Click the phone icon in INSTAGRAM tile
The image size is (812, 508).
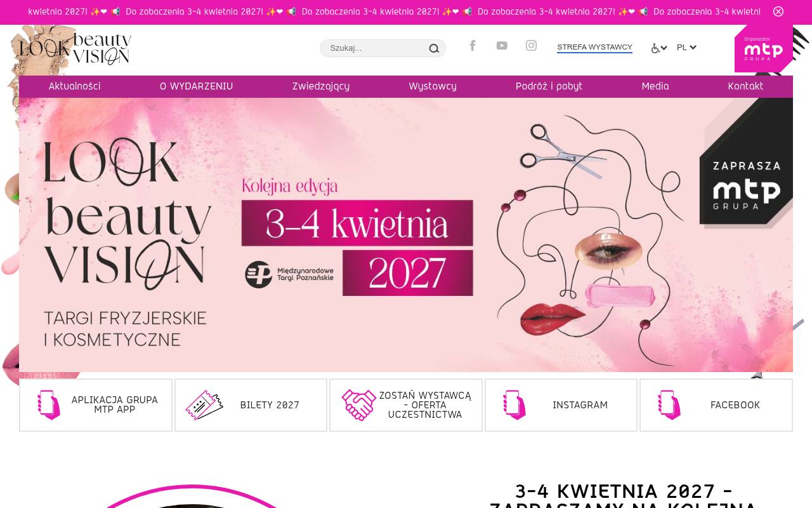514,405
